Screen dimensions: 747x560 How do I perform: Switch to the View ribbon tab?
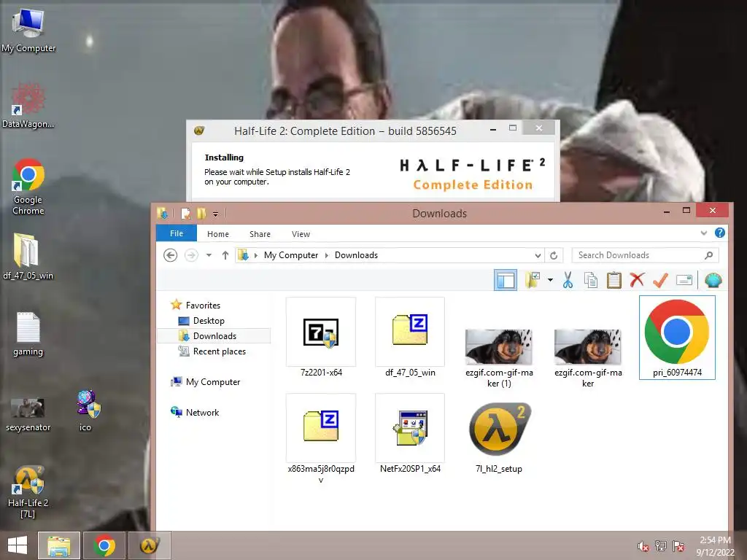tap(301, 234)
